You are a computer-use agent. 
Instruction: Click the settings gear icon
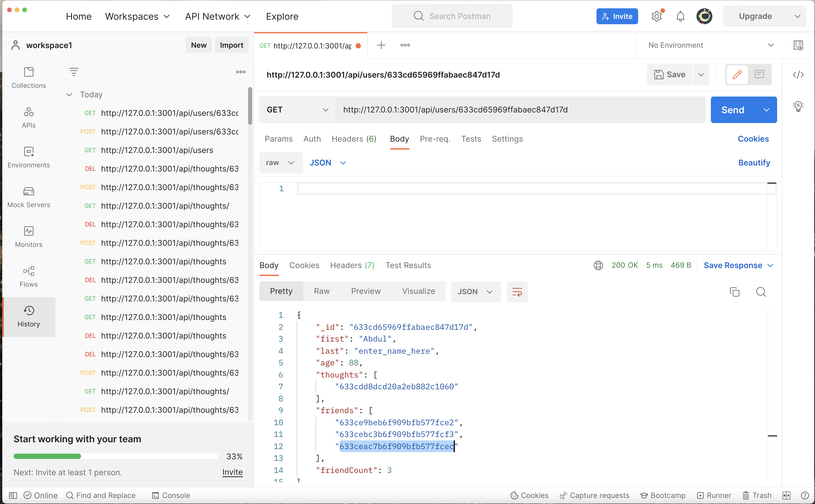(657, 16)
